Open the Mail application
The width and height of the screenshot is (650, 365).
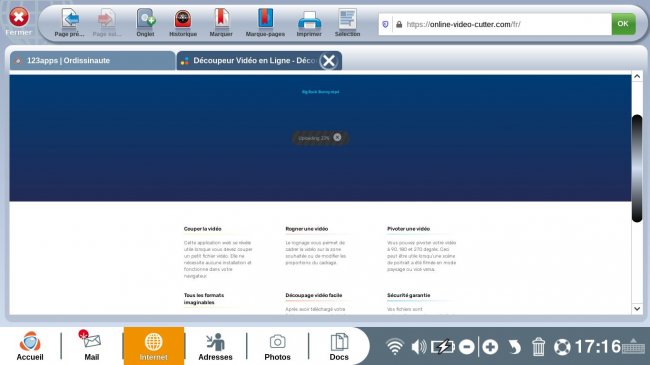click(x=92, y=346)
